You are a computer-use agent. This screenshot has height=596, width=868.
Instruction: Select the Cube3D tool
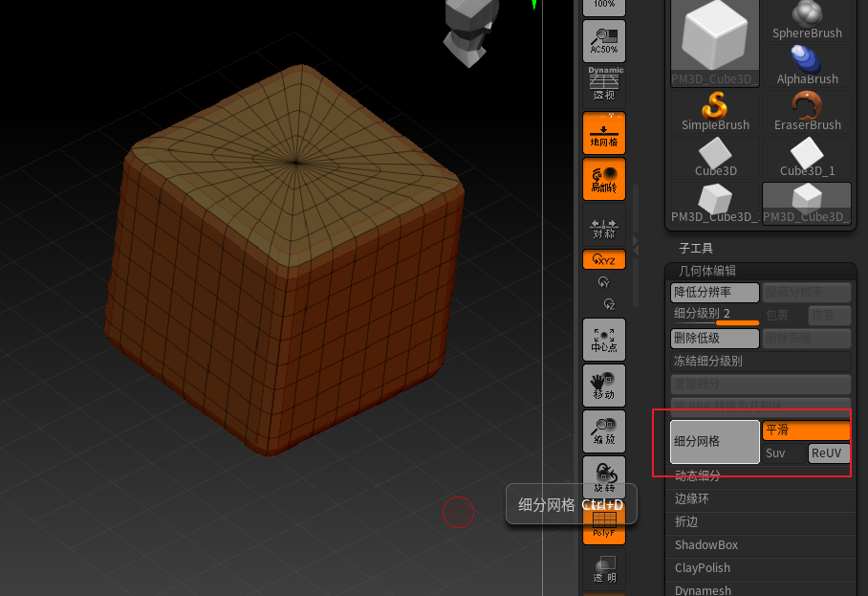pyautogui.click(x=715, y=157)
